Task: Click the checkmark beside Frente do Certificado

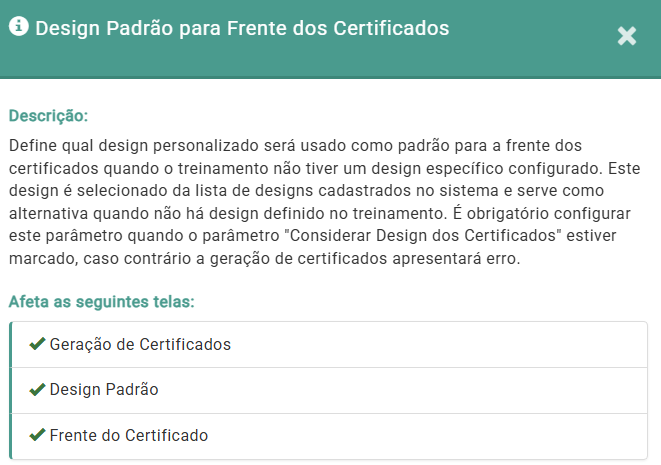Action: (x=37, y=435)
